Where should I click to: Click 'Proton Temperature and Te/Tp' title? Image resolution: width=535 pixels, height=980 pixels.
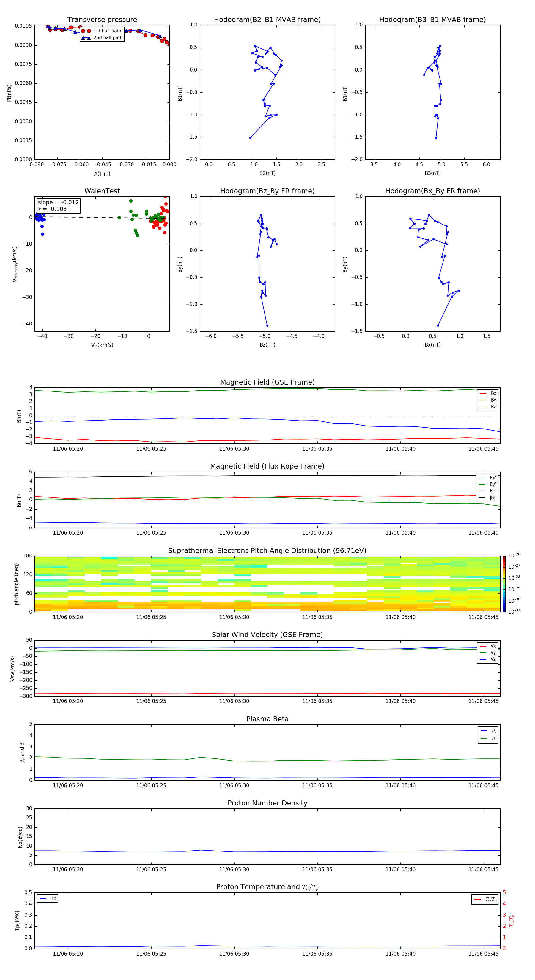[267, 887]
